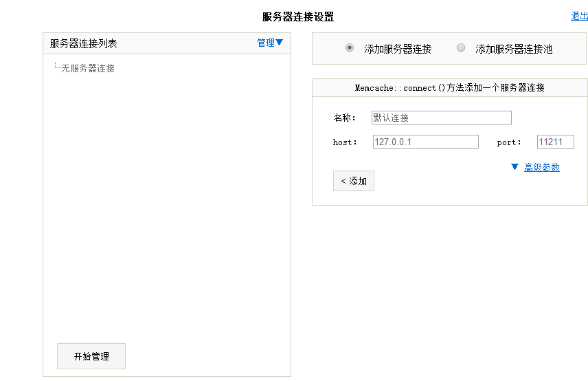Click the tree connector before 无服务器连接
588x381 pixels.
pos(57,67)
